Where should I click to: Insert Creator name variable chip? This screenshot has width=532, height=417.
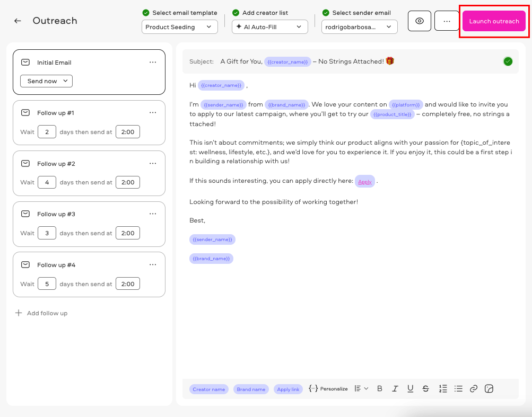208,389
